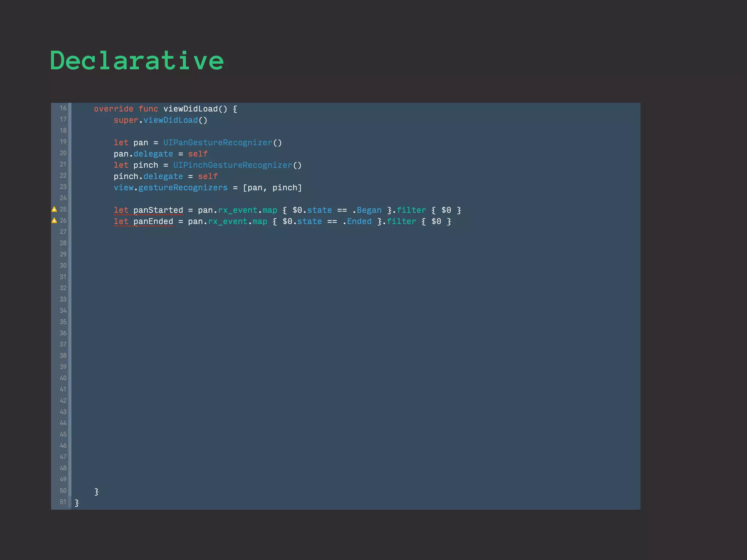Click the override keyword
The height and width of the screenshot is (560, 747).
pyautogui.click(x=113, y=109)
